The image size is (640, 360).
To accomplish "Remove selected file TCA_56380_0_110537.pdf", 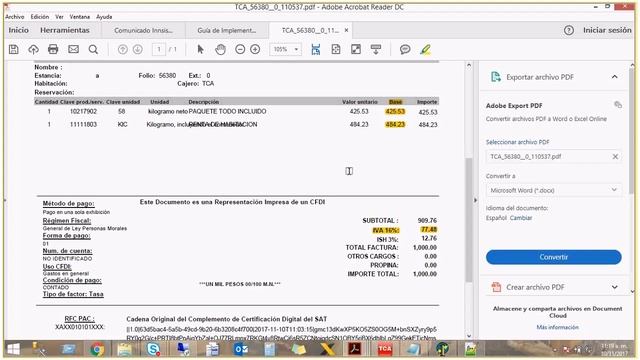I will click(x=615, y=156).
